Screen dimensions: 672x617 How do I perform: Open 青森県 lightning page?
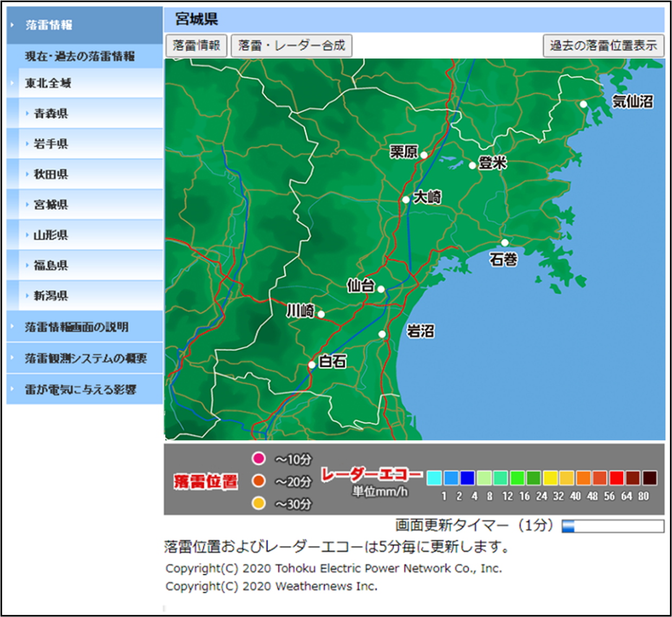pos(51,114)
